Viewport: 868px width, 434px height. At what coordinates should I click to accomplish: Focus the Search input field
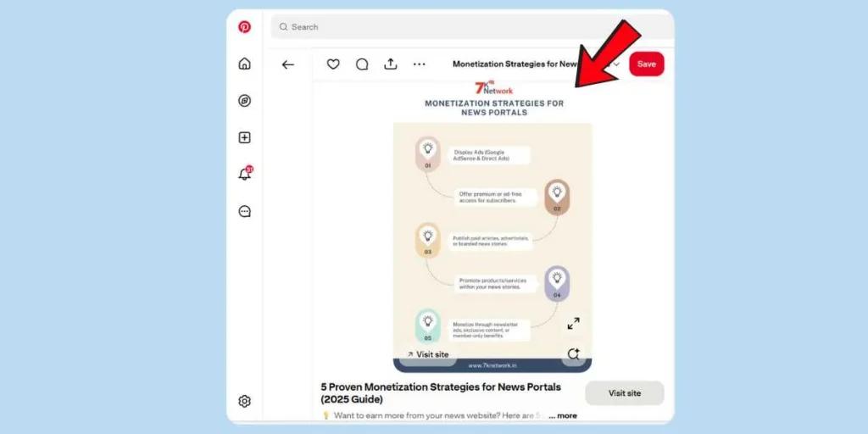click(x=472, y=26)
